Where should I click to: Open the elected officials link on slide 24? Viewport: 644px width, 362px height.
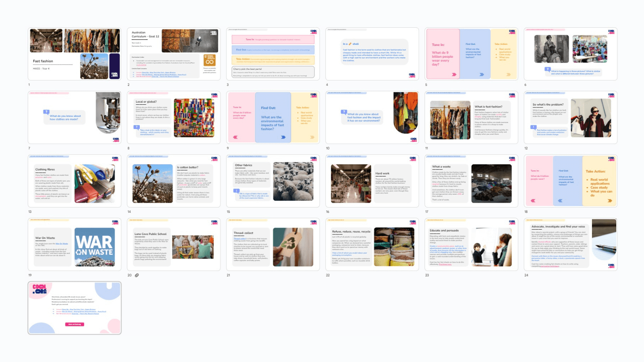pos(545,242)
